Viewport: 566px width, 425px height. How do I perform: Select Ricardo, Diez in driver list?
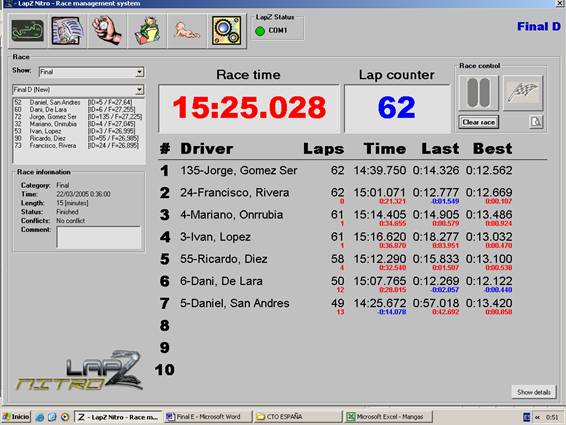click(78, 138)
